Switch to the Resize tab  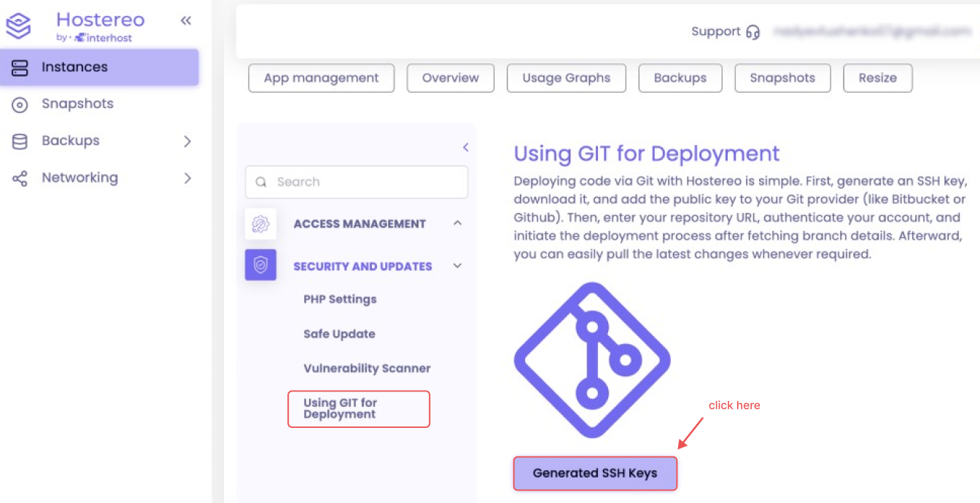tap(878, 78)
